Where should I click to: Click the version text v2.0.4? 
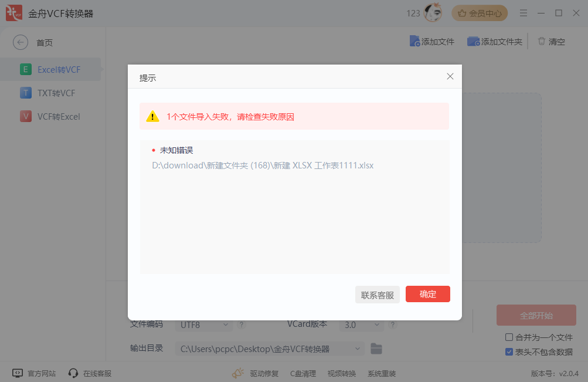point(569,373)
